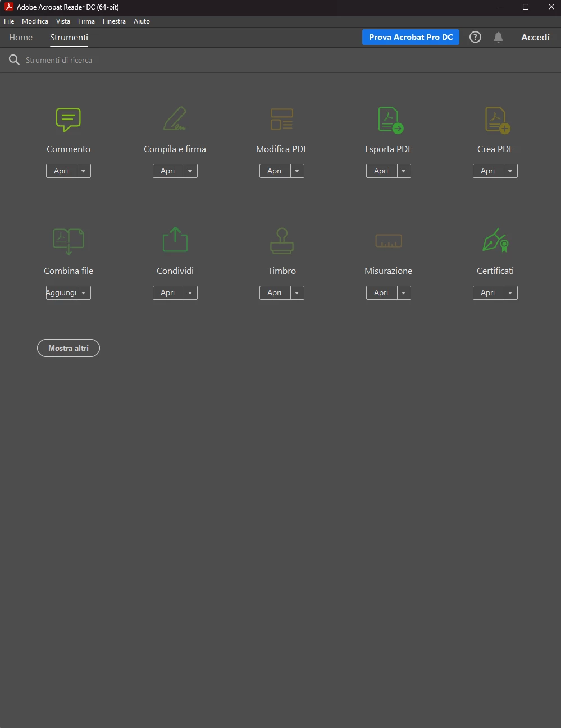Expand the Condividi dropdown arrow
This screenshot has height=728, width=561.
click(190, 292)
